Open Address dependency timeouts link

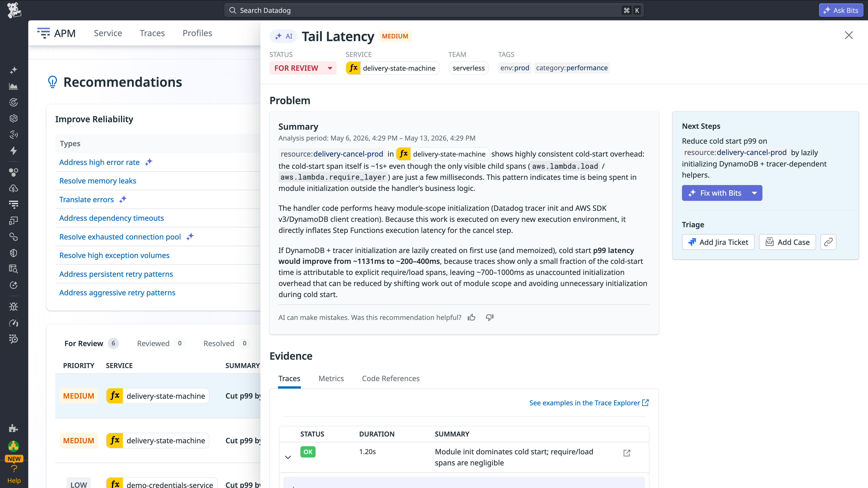[x=111, y=218]
